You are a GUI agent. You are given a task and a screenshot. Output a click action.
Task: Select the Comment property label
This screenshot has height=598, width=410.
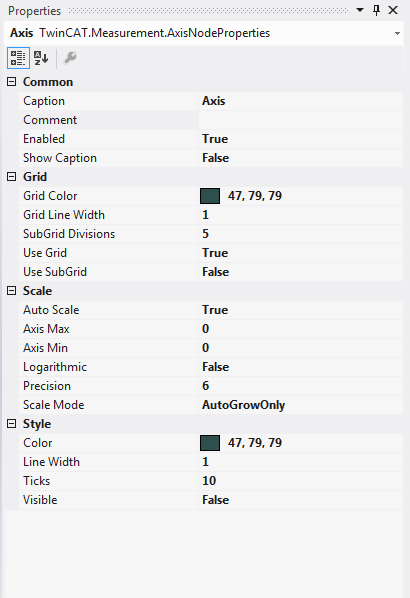point(50,120)
